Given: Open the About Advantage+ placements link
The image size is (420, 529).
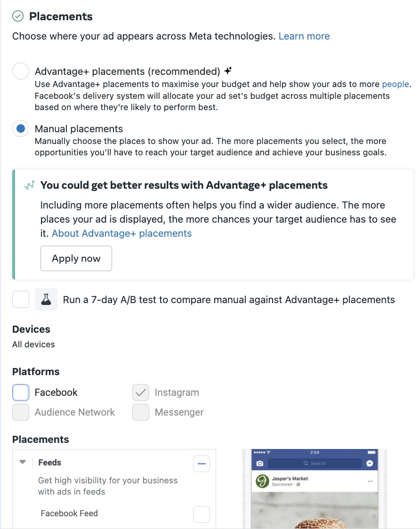Looking at the screenshot, I should coord(121,233).
